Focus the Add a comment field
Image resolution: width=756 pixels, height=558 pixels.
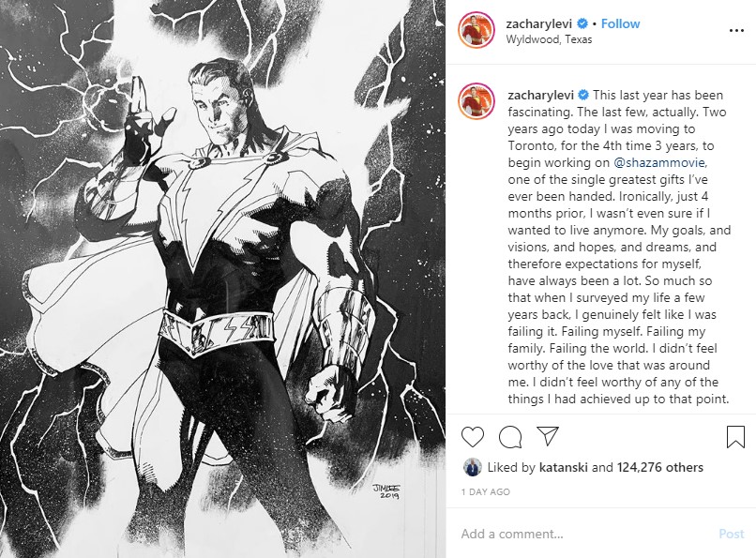point(583,534)
